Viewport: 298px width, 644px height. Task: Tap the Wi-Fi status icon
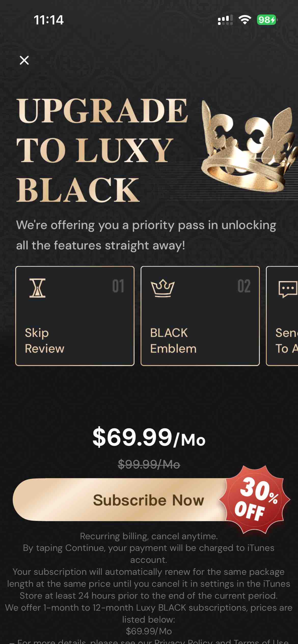(245, 20)
